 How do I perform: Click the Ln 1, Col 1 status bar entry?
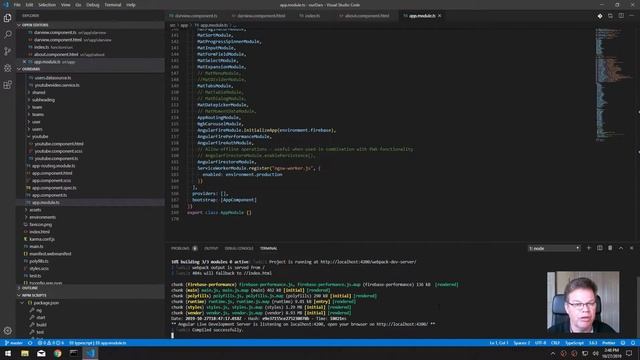tap(499, 343)
